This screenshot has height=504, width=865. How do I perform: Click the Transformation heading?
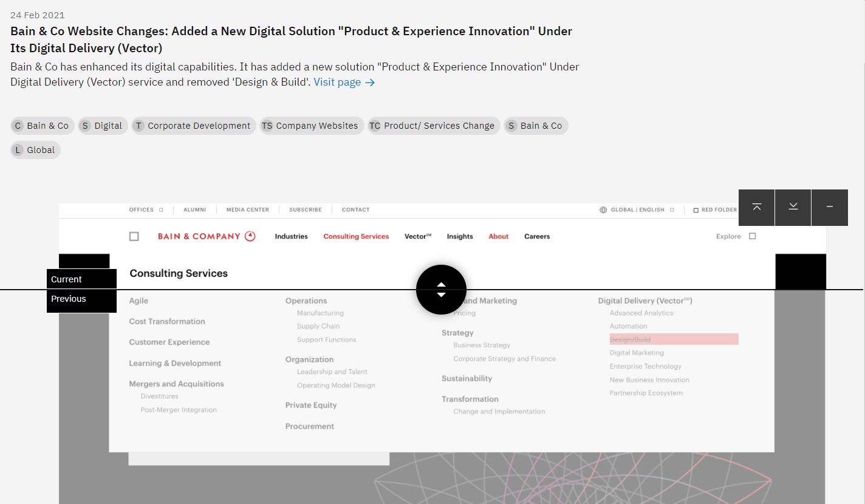470,399
